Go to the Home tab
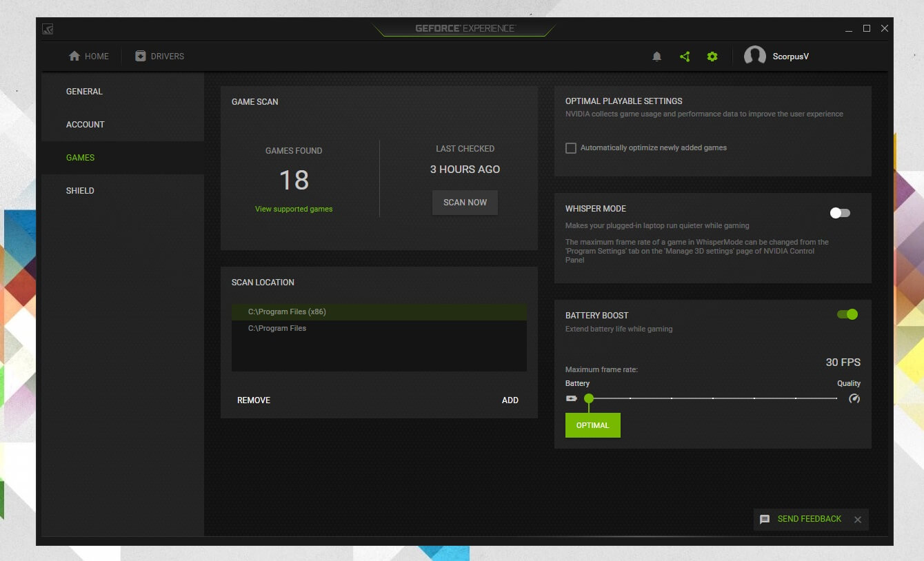924x561 pixels. (x=89, y=57)
